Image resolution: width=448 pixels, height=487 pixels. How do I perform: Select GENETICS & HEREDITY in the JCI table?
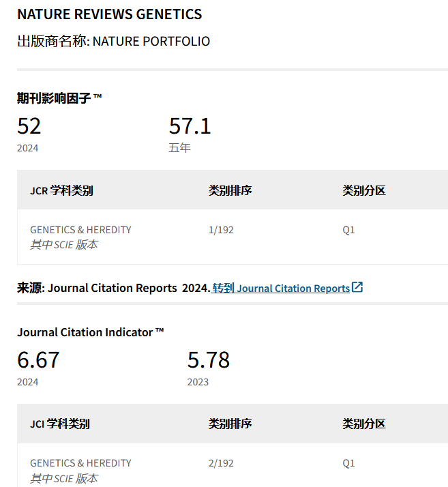(x=80, y=463)
